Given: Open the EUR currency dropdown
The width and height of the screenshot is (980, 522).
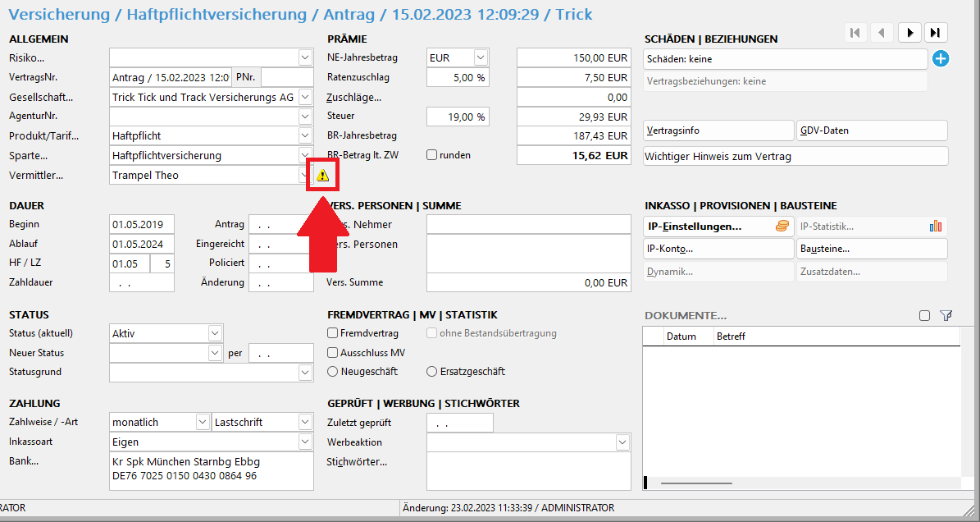Looking at the screenshot, I should click(481, 58).
